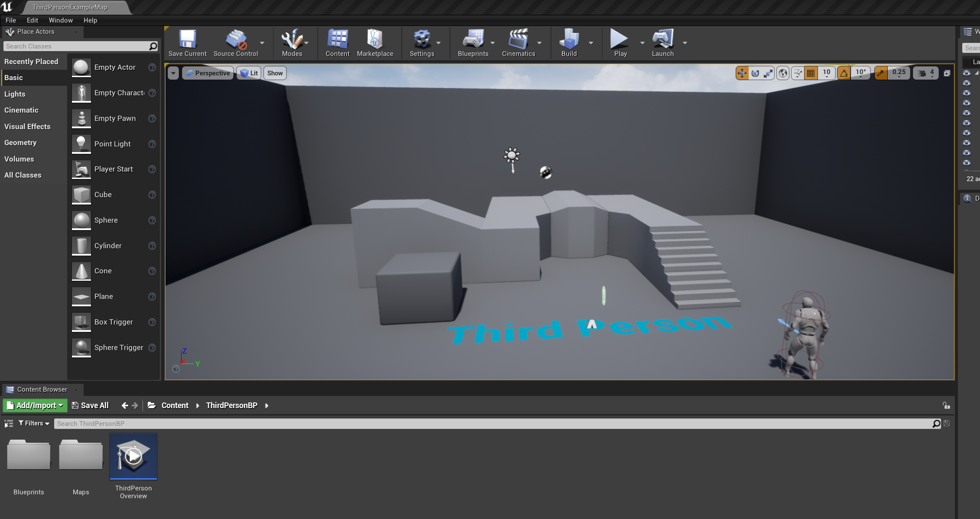The width and height of the screenshot is (980, 519).
Task: Open the Marketplace from the toolbar
Action: tap(375, 43)
